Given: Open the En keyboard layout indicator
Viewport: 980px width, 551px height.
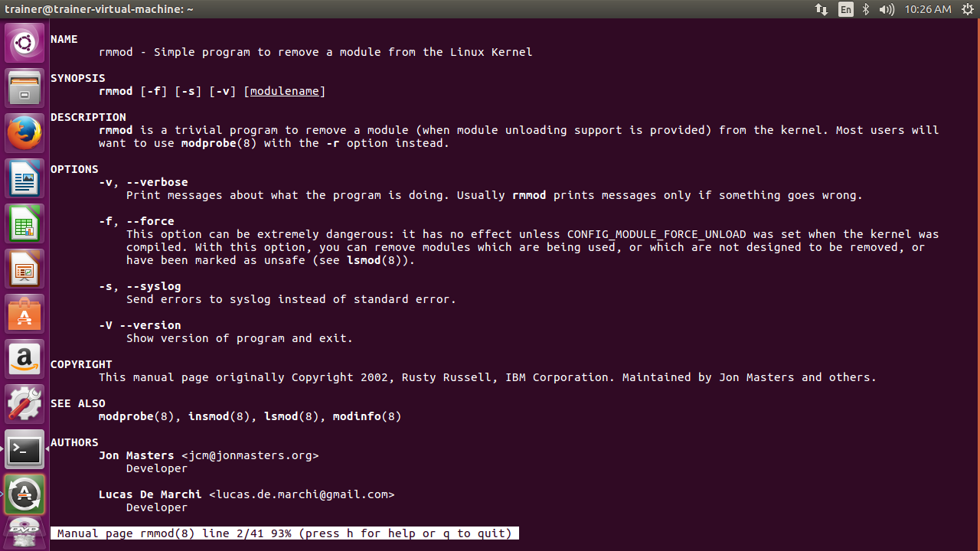Looking at the screenshot, I should coord(845,9).
